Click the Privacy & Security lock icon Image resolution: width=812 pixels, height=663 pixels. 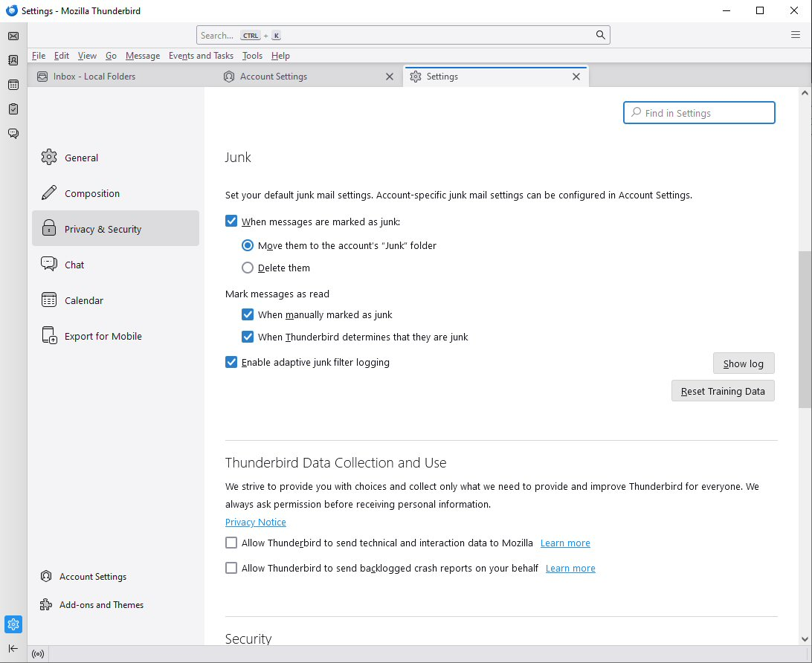[49, 228]
